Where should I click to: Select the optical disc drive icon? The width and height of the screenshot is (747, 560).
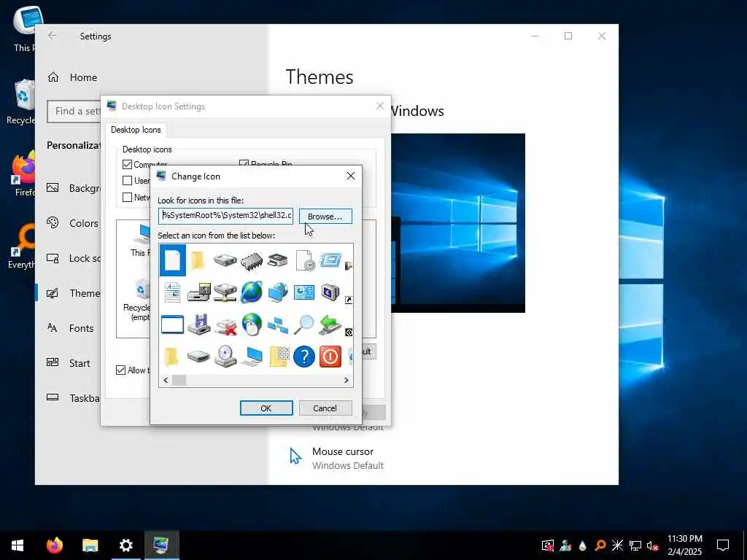pos(225,357)
